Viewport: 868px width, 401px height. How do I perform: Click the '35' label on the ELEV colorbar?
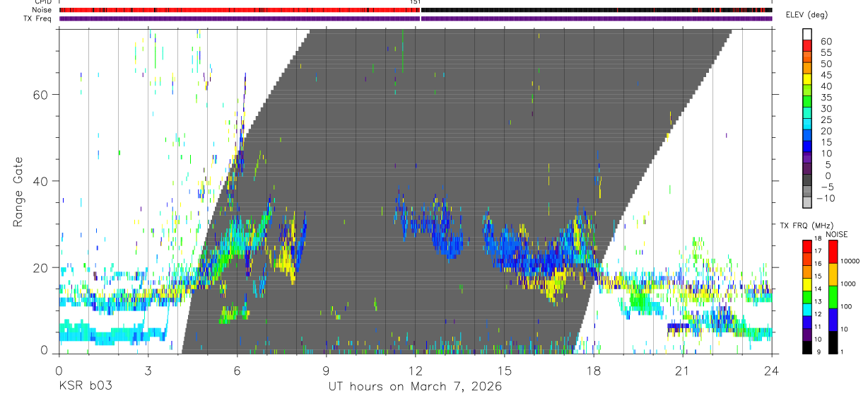[826, 98]
